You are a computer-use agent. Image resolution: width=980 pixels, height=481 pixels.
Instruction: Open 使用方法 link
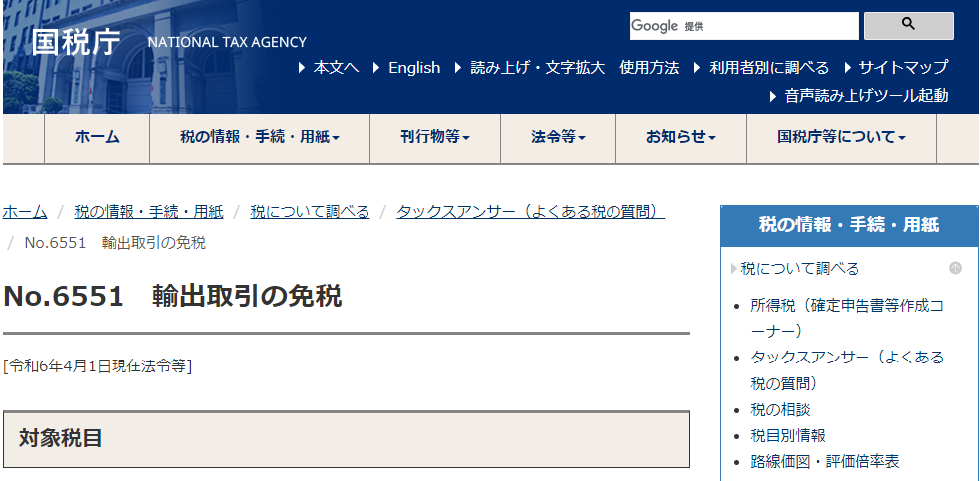[x=649, y=68]
